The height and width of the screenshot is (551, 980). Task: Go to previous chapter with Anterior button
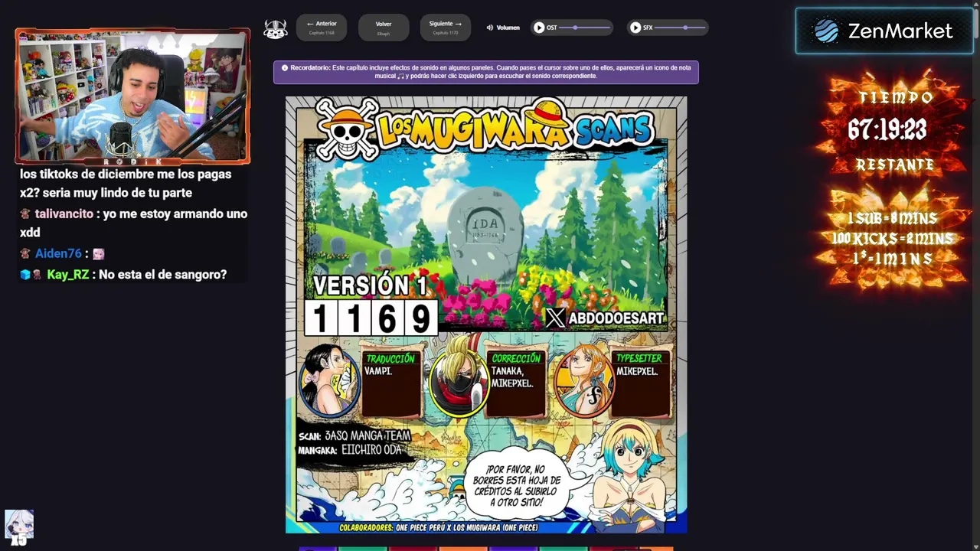322,28
